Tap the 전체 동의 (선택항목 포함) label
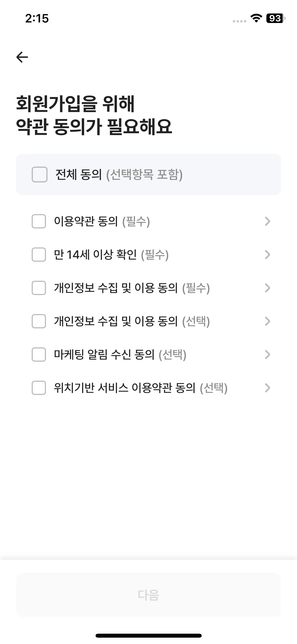This screenshot has width=297, height=644. tap(119, 174)
